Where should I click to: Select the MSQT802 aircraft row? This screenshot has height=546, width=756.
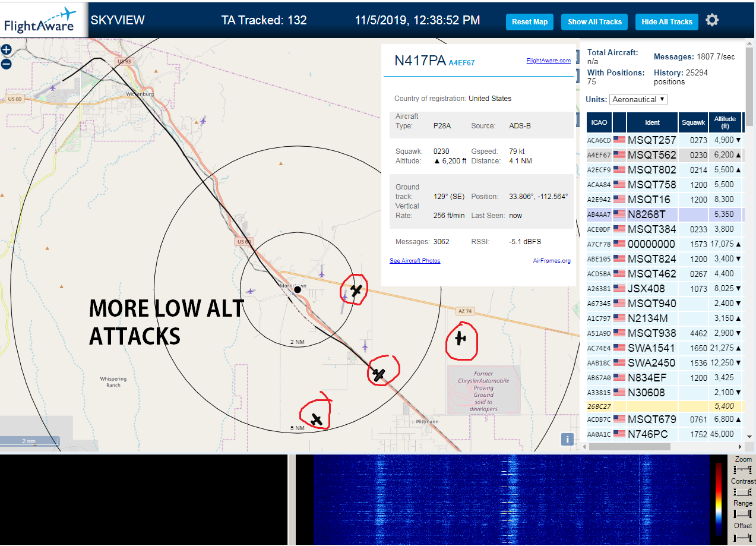coord(665,170)
